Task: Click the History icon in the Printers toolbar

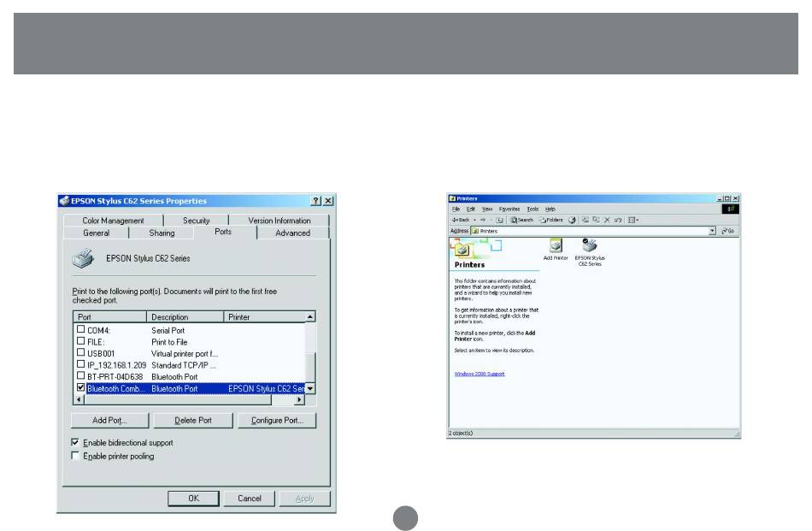Action: tap(572, 220)
